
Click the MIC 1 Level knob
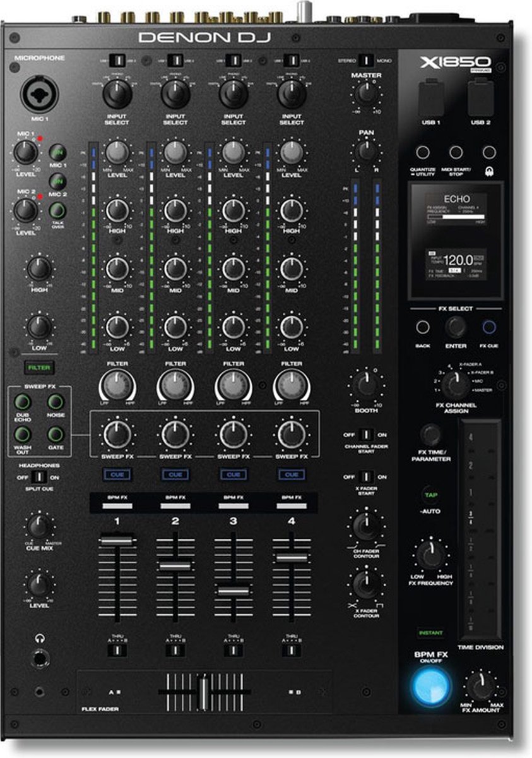click(25, 152)
